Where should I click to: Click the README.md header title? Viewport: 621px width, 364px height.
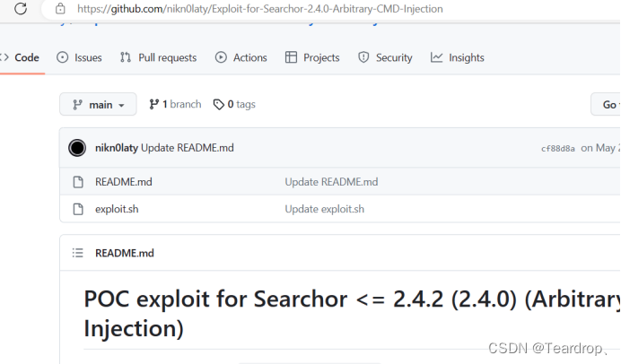click(125, 253)
